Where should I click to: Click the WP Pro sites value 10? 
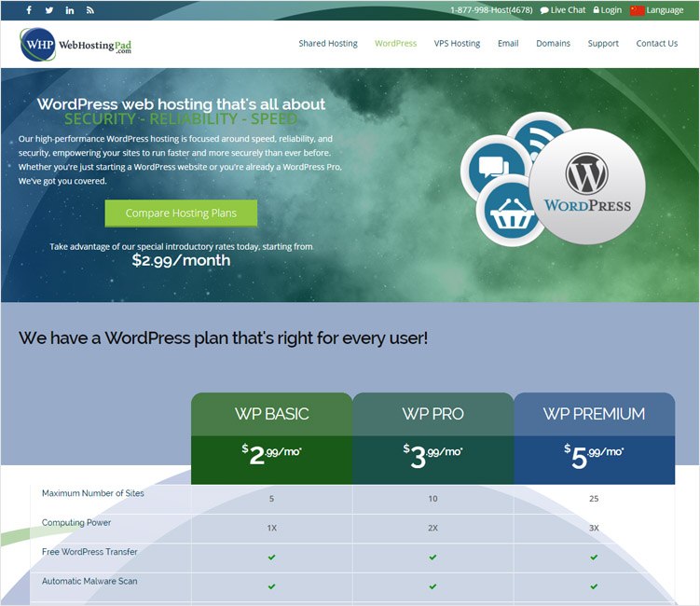click(x=433, y=499)
